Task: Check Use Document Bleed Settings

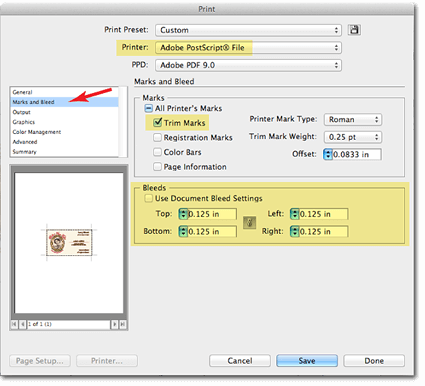Action: click(x=148, y=198)
